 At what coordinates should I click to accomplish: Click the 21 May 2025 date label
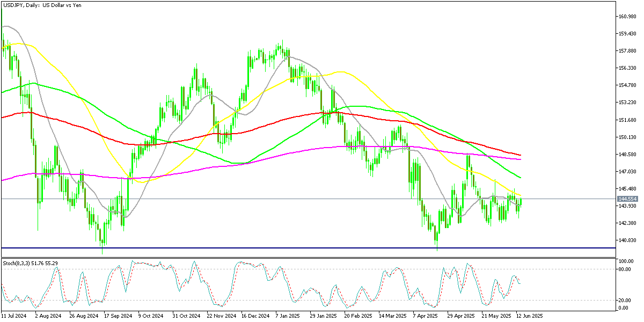point(496,317)
